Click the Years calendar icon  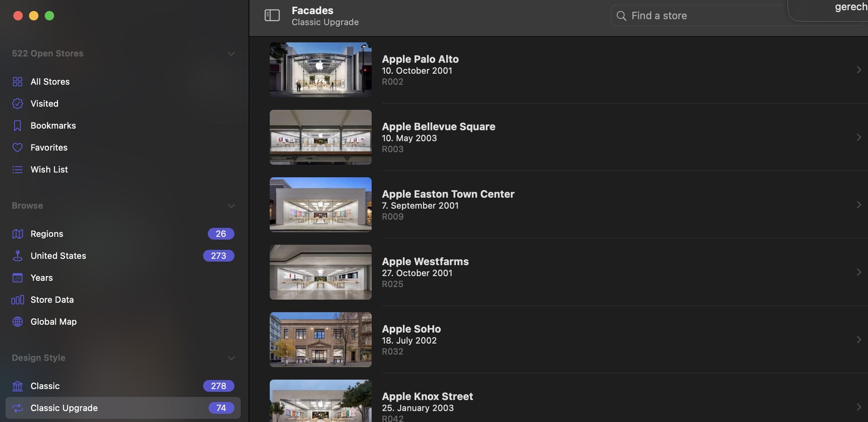17,277
